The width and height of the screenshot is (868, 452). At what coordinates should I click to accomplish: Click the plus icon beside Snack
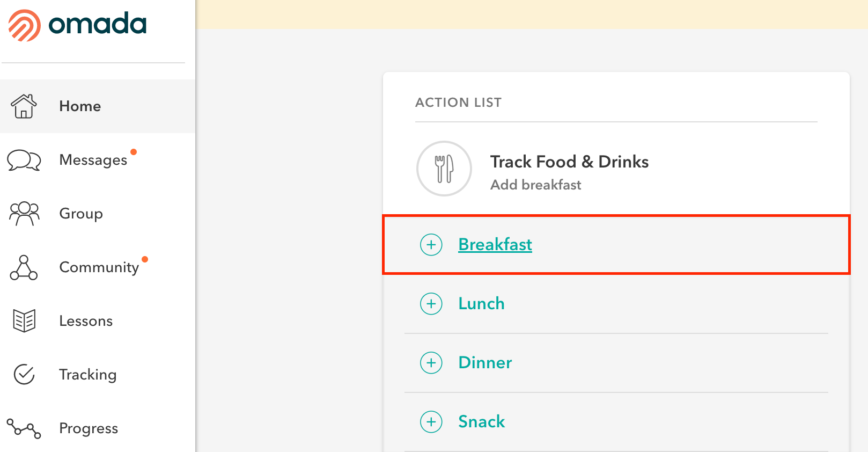click(431, 422)
